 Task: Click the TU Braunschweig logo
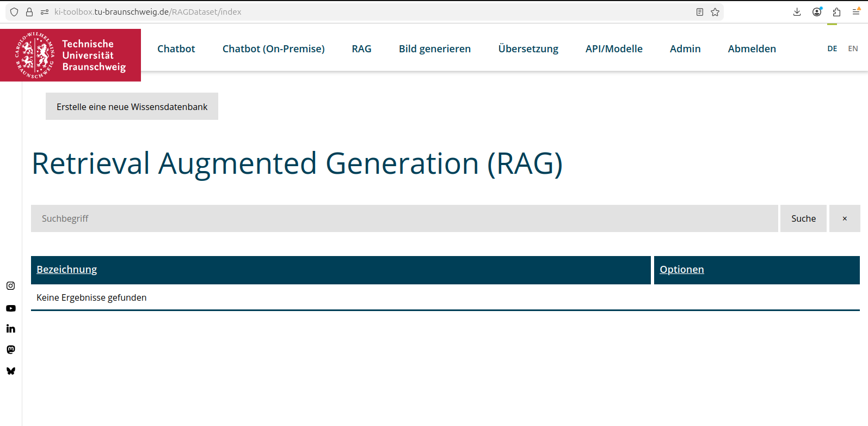(x=70, y=55)
